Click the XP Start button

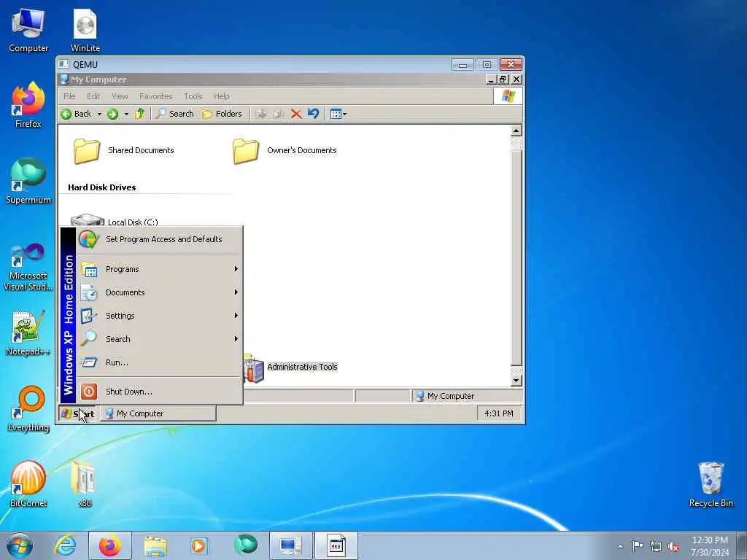[x=77, y=414]
